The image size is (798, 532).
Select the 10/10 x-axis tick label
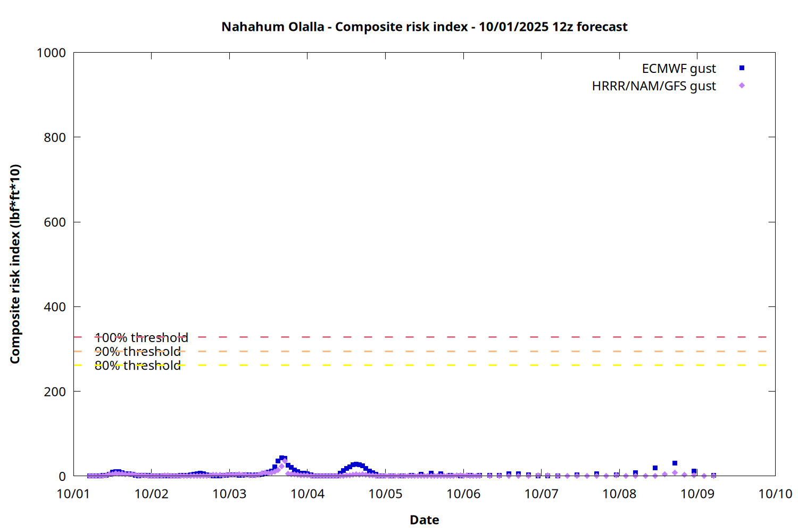[775, 494]
